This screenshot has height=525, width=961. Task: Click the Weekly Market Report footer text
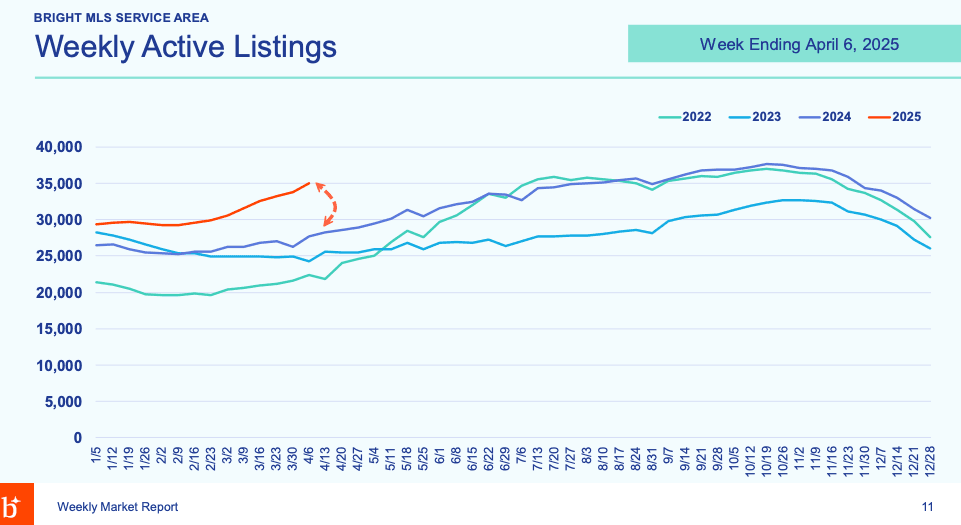118,508
